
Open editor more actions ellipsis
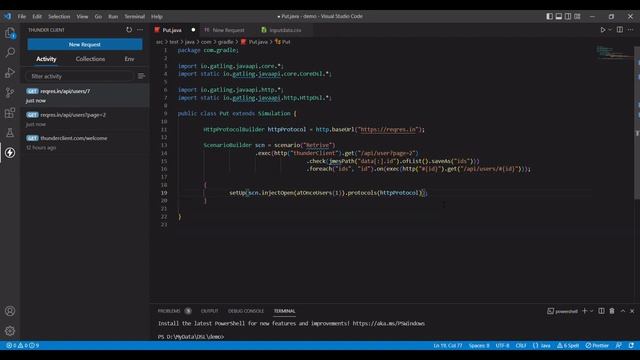(x=631, y=30)
